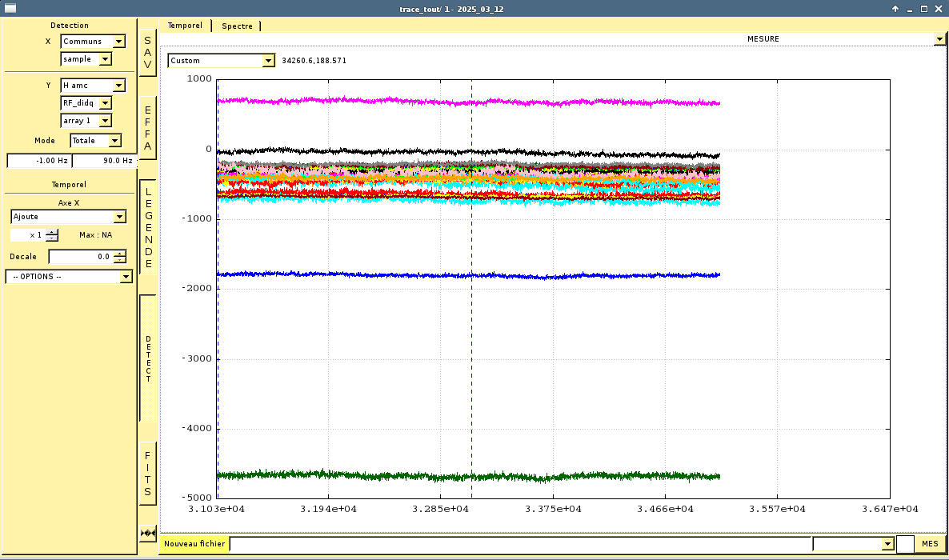Click the Decale stepper arrows
949x560 pixels.
coord(119,257)
